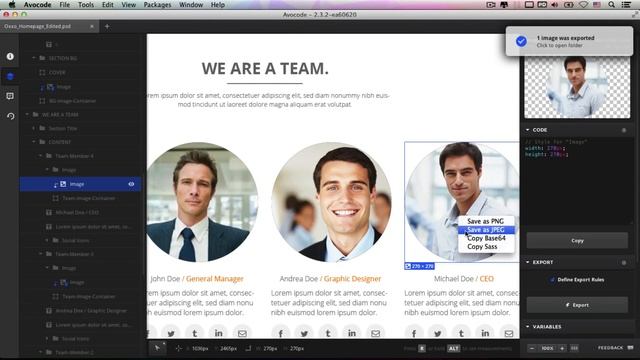640x360 pixels.
Task: Select the pointer tool in bottom toolbar
Action: pos(158,348)
